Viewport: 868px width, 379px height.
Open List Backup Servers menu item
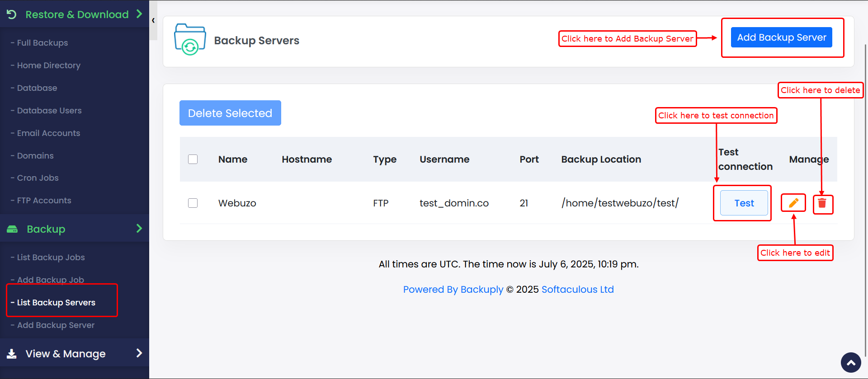point(56,303)
